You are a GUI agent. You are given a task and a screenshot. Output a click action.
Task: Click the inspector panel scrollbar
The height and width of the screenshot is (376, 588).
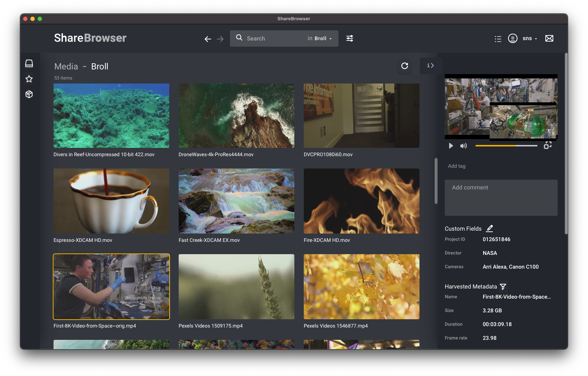point(566,144)
